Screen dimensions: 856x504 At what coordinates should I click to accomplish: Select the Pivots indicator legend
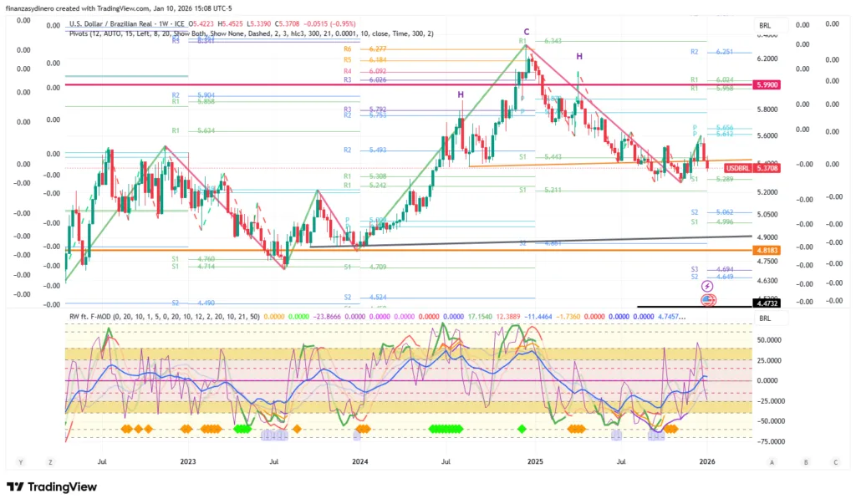click(251, 33)
